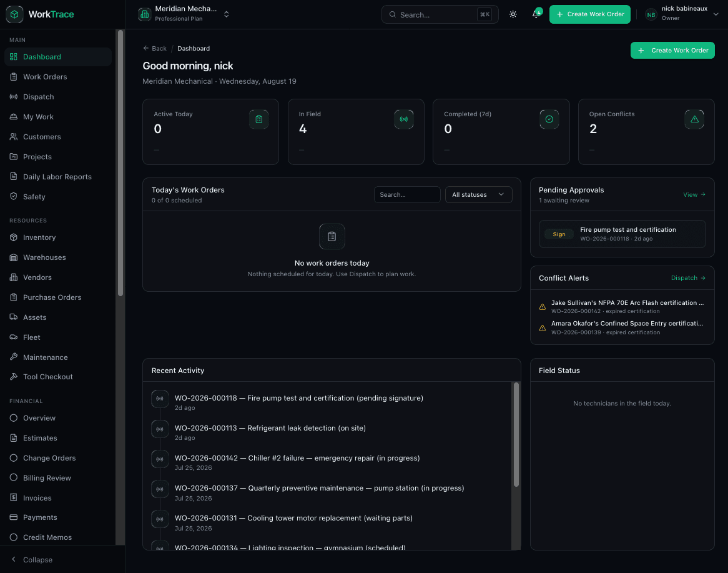This screenshot has height=573, width=728.
Task: Click the Tool Checkout hammer icon
Action: [x=14, y=376]
